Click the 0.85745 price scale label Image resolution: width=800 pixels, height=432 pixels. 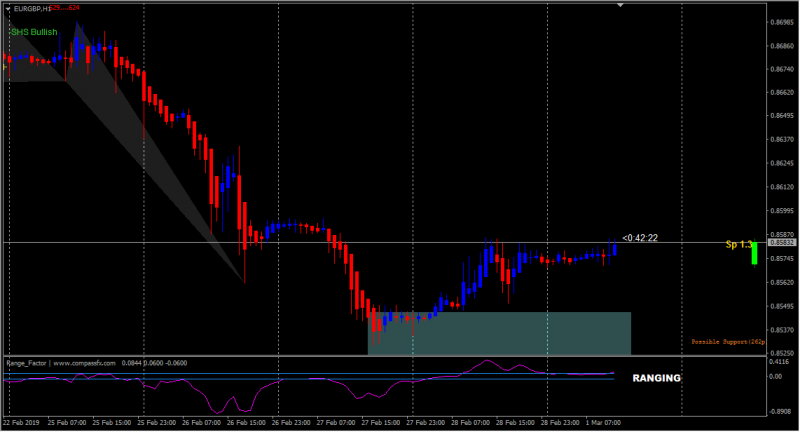coord(782,259)
